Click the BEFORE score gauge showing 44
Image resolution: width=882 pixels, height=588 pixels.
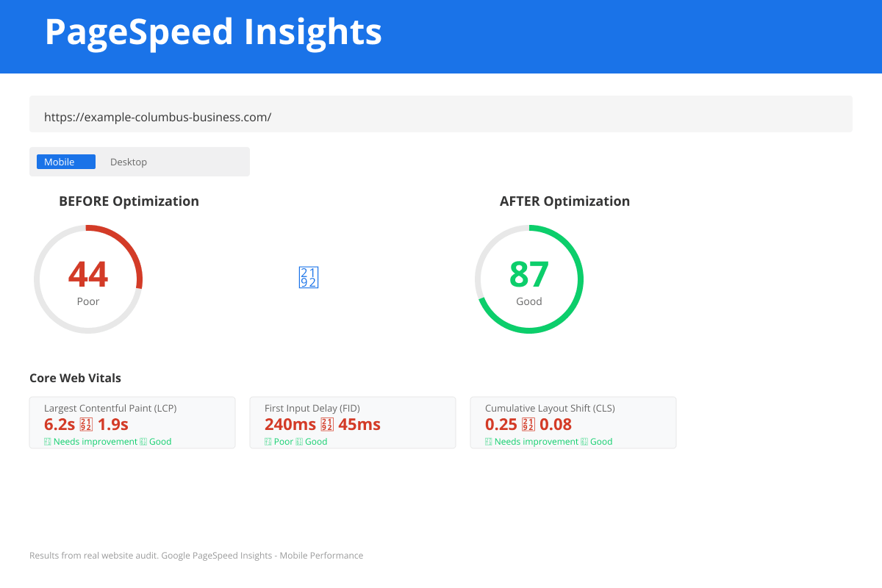(88, 279)
